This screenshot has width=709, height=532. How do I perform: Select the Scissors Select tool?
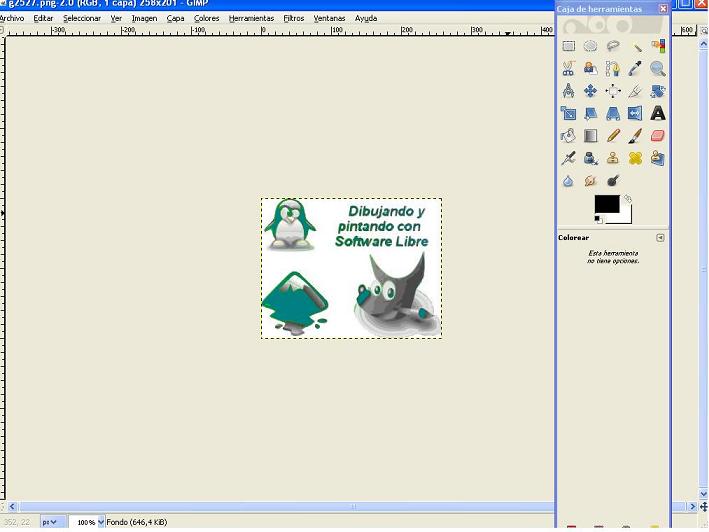coord(568,69)
